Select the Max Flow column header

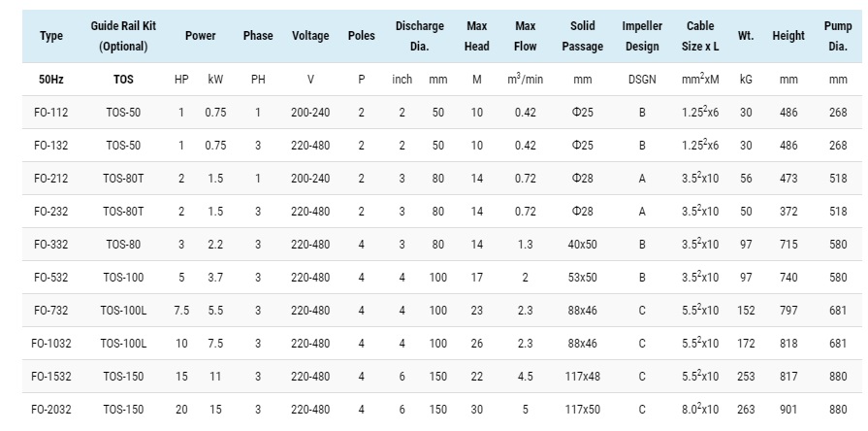point(526,36)
